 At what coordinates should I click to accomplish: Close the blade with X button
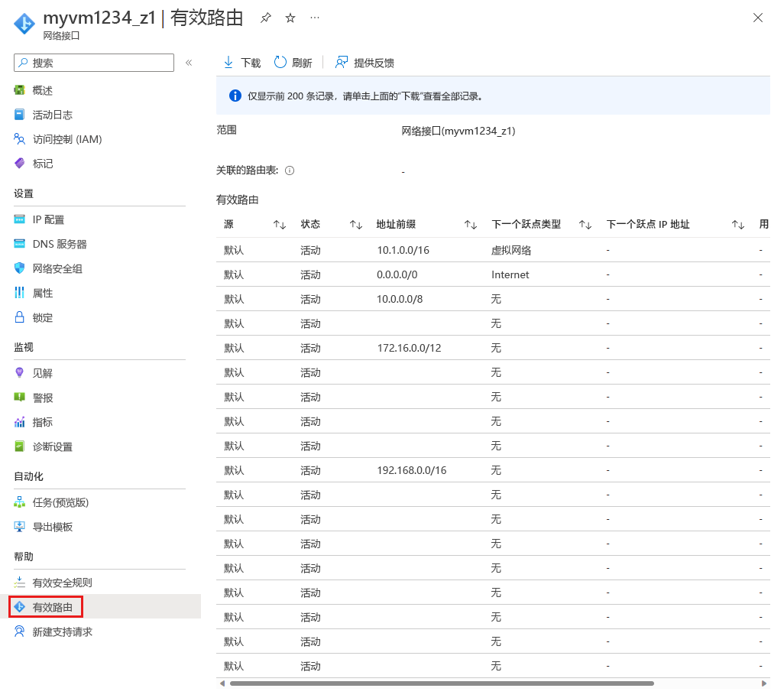(x=758, y=18)
